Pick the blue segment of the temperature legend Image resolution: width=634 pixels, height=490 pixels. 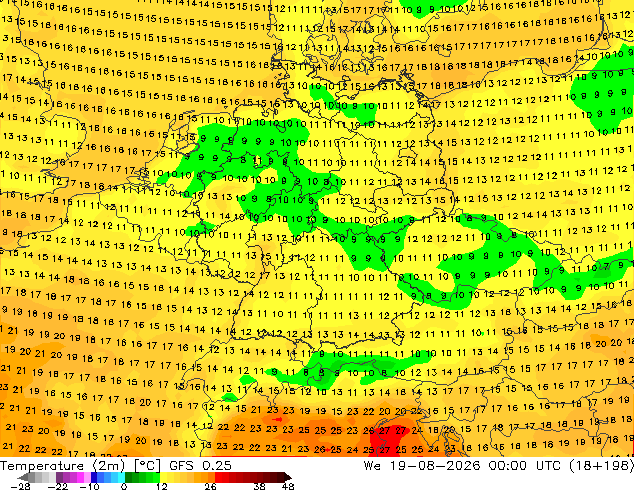pyautogui.click(x=108, y=477)
